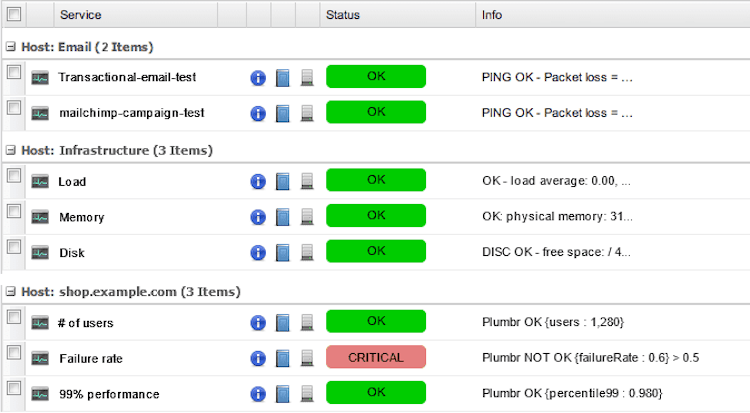Open blue book icon in Memory row
Image resolution: width=750 pixels, height=413 pixels.
(x=283, y=217)
